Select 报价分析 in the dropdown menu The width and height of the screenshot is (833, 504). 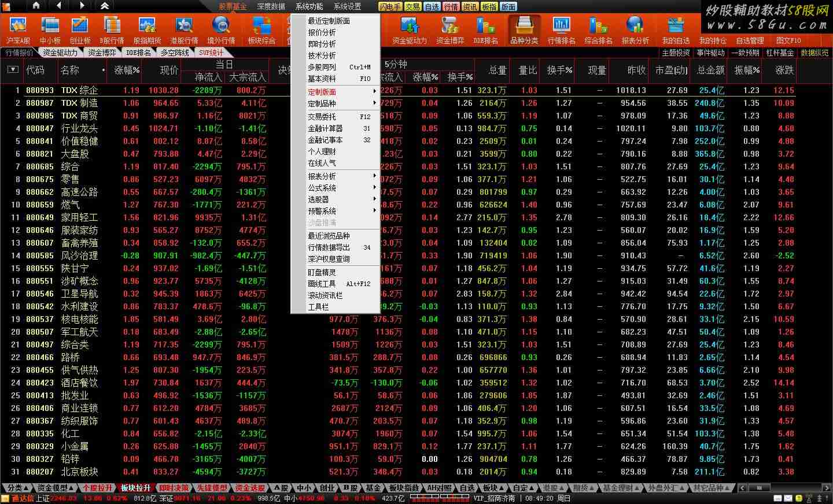click(336, 32)
